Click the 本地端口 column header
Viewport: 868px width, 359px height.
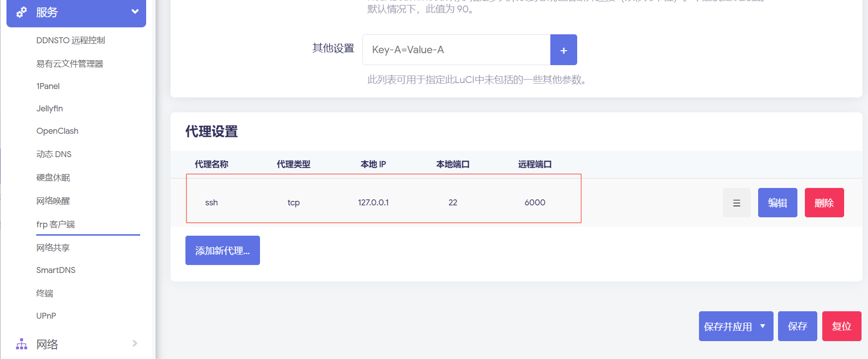[453, 164]
